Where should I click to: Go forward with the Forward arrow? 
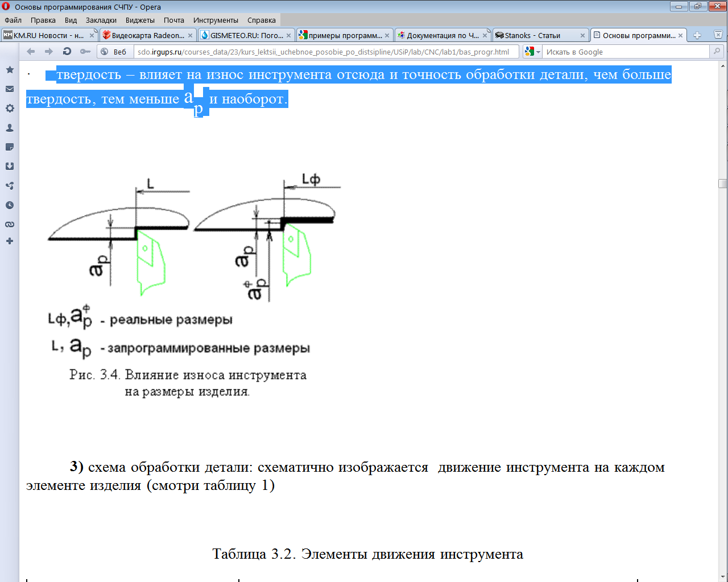(49, 52)
